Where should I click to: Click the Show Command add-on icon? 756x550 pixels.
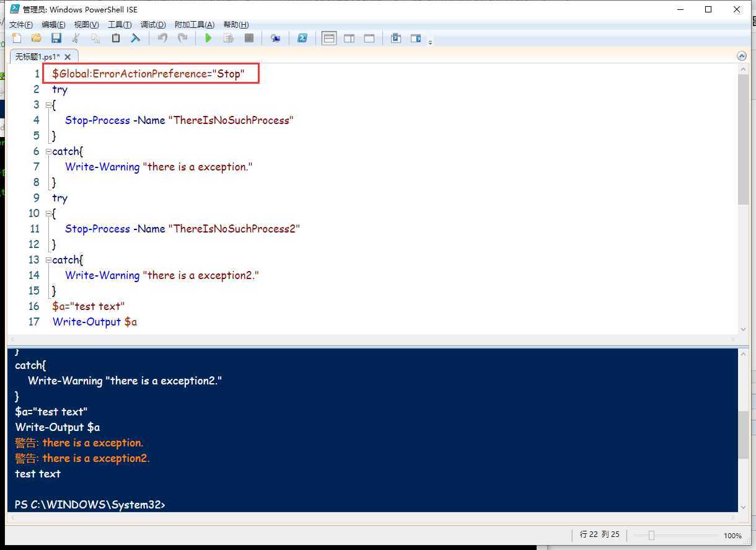click(416, 38)
